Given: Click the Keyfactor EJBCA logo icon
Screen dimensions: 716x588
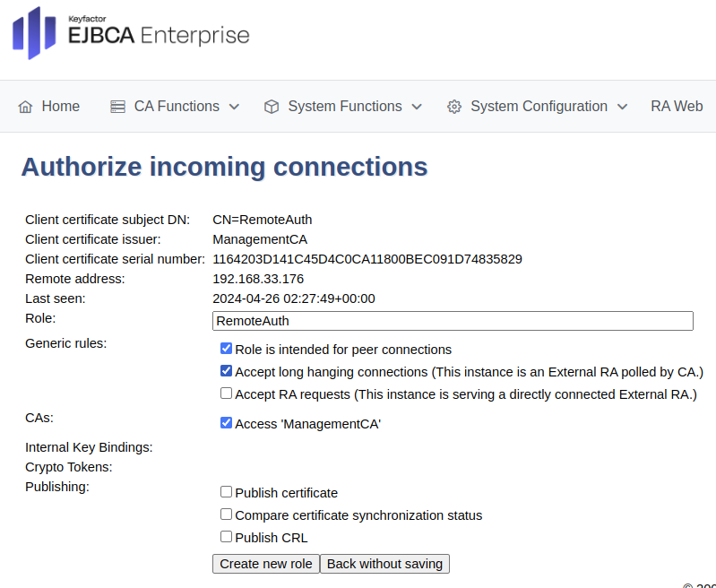Looking at the screenshot, I should point(34,33).
